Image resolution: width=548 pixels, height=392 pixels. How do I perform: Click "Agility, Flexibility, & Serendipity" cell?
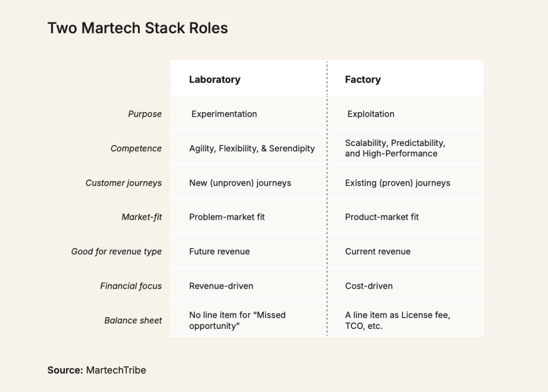[x=252, y=149]
